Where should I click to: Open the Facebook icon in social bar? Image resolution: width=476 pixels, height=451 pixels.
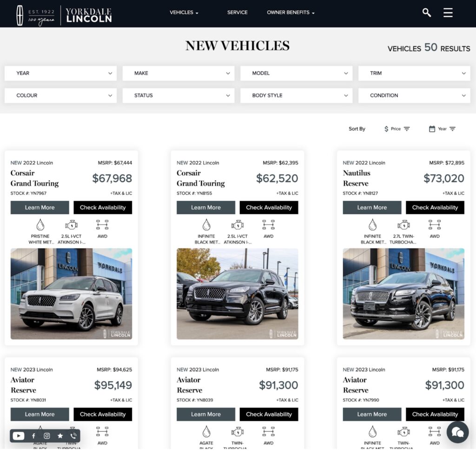tap(33, 436)
